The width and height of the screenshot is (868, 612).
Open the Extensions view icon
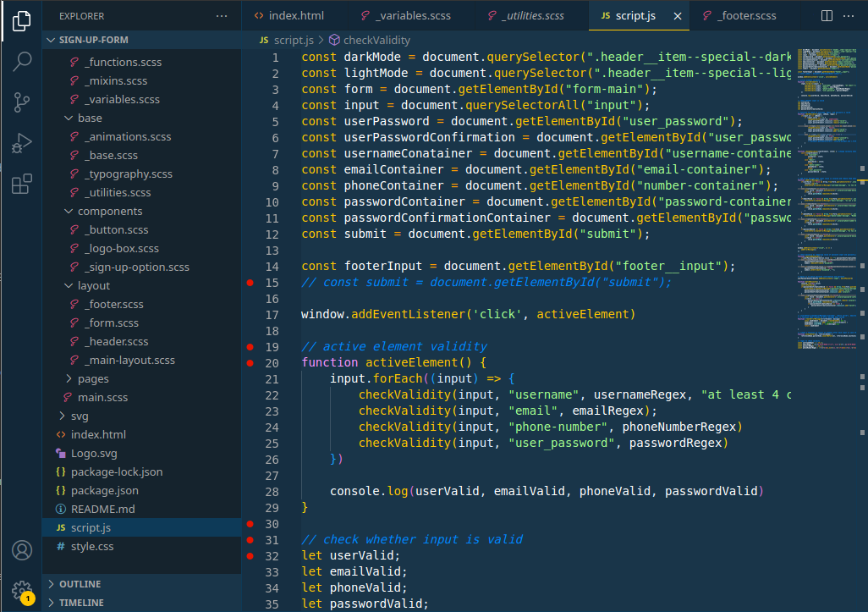pos(22,184)
